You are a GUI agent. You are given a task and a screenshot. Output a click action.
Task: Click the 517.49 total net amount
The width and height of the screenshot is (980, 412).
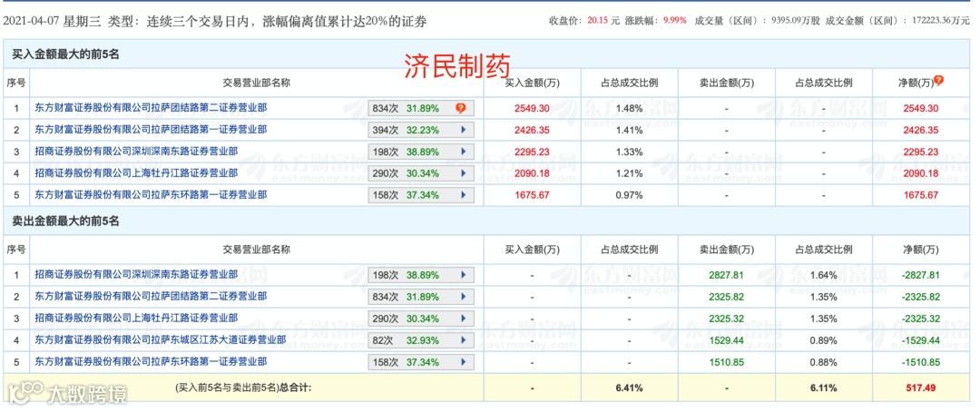click(x=921, y=388)
